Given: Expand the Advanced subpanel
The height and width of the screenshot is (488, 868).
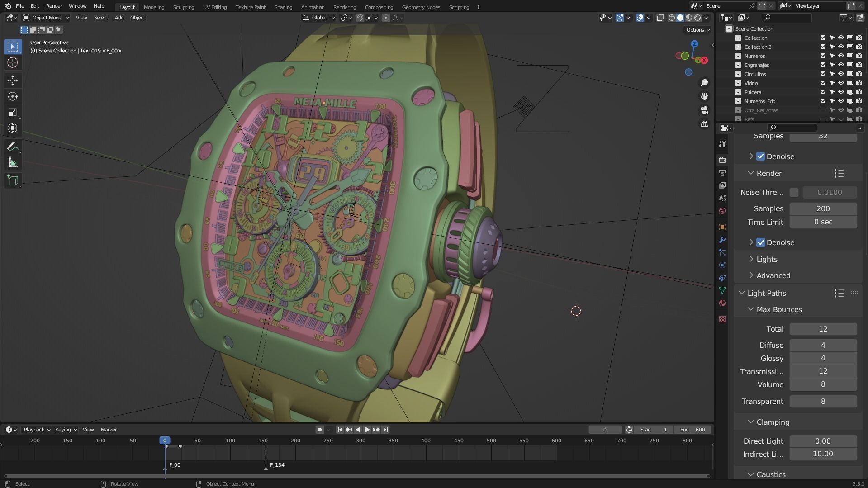Looking at the screenshot, I should (773, 275).
